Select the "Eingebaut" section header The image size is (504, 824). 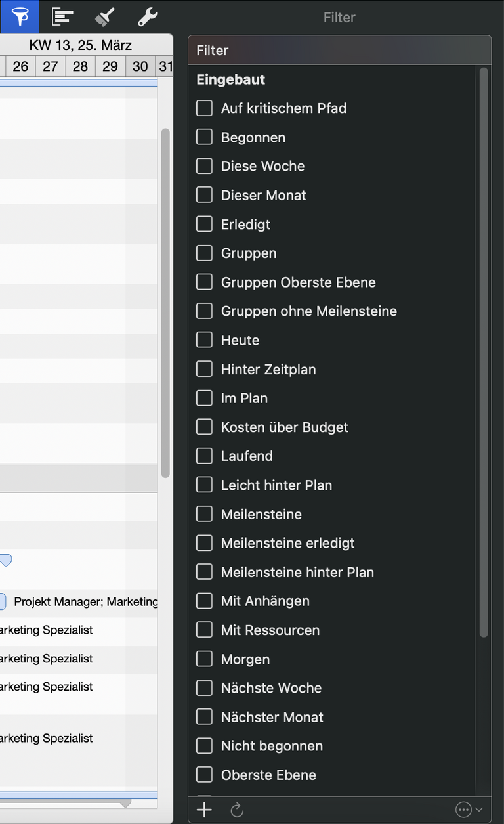(x=230, y=79)
